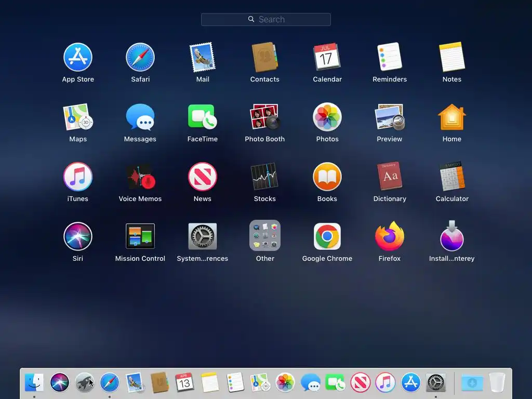Viewport: 532px width, 399px height.
Task: Open Install macOS Monterey installer
Action: tap(452, 236)
